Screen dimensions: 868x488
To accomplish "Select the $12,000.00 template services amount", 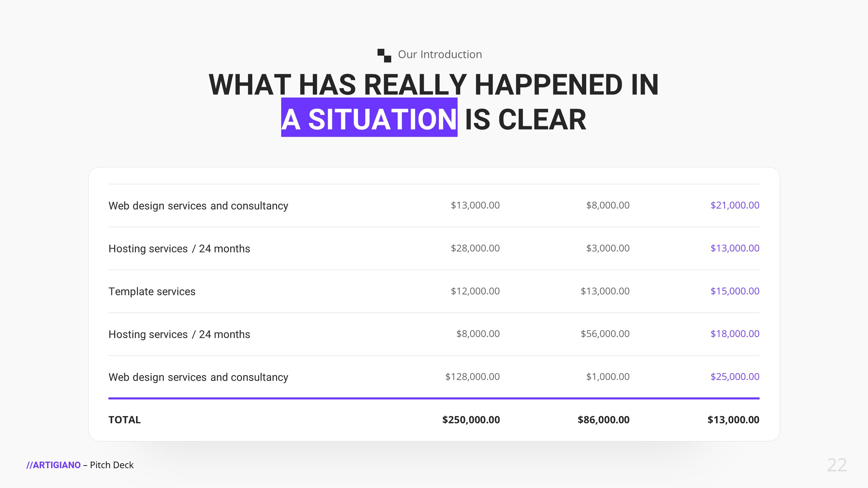I will tap(475, 291).
